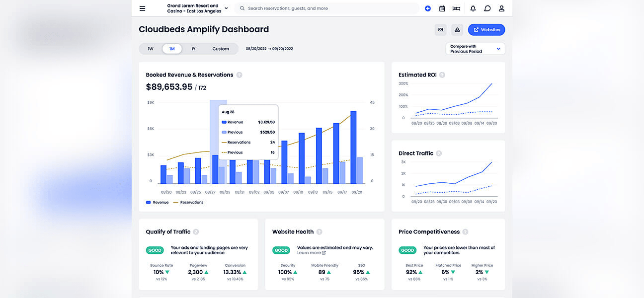Open the calendar icon in top bar

coord(442,8)
